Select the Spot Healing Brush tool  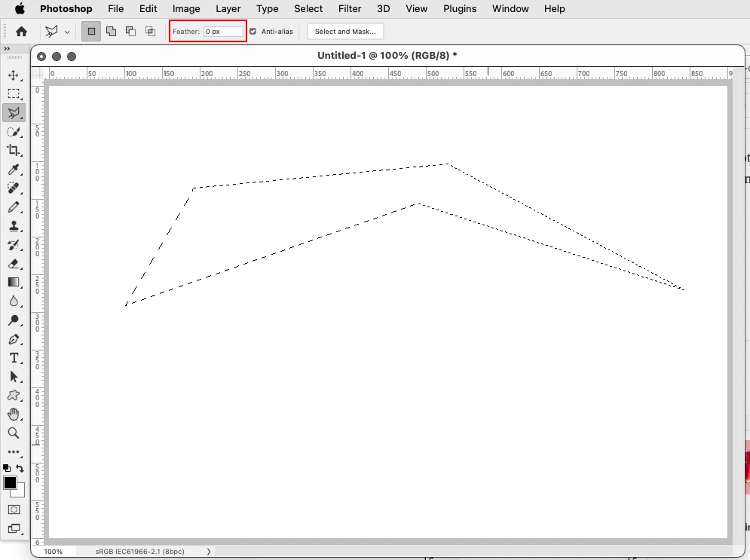click(14, 188)
